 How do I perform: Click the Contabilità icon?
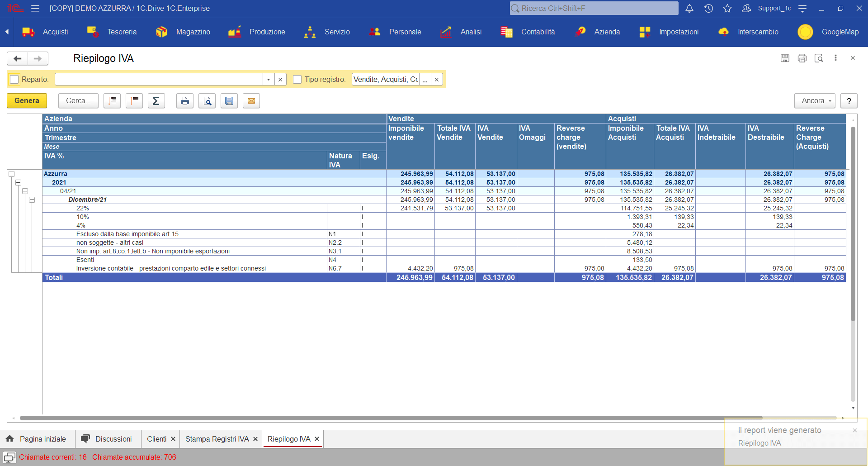(506, 32)
